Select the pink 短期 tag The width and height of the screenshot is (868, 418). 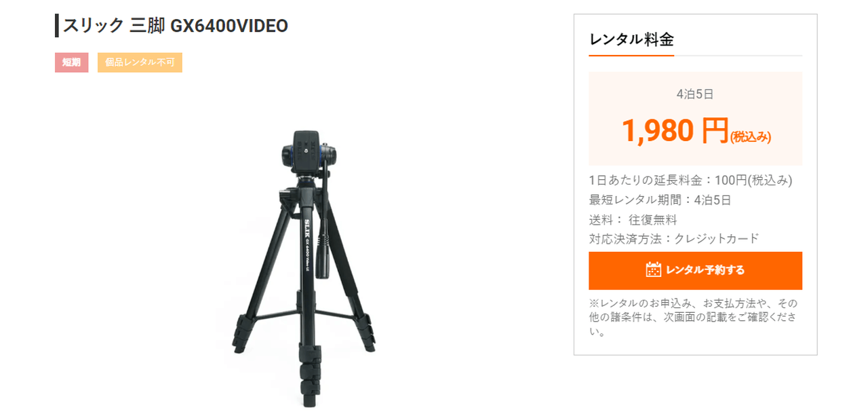click(x=71, y=62)
